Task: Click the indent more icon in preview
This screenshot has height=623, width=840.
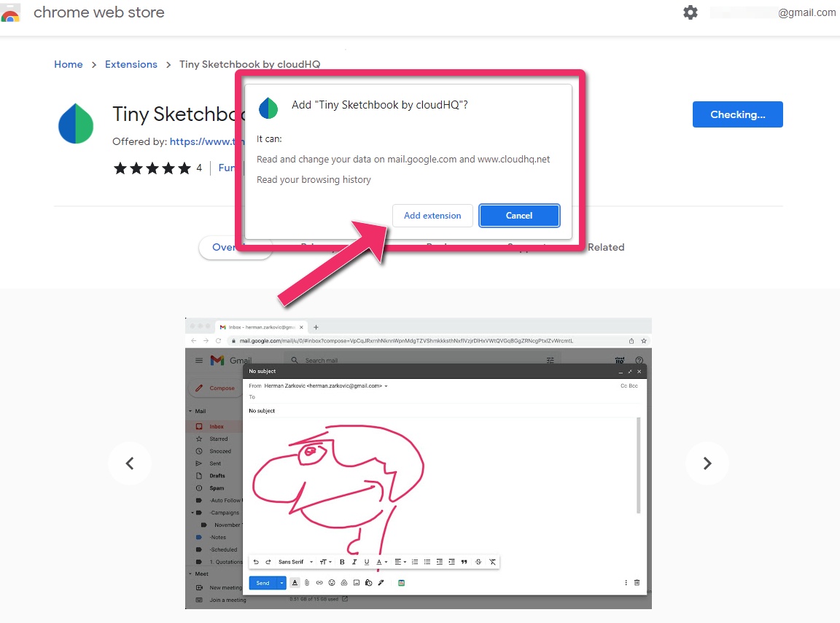Action: point(451,562)
